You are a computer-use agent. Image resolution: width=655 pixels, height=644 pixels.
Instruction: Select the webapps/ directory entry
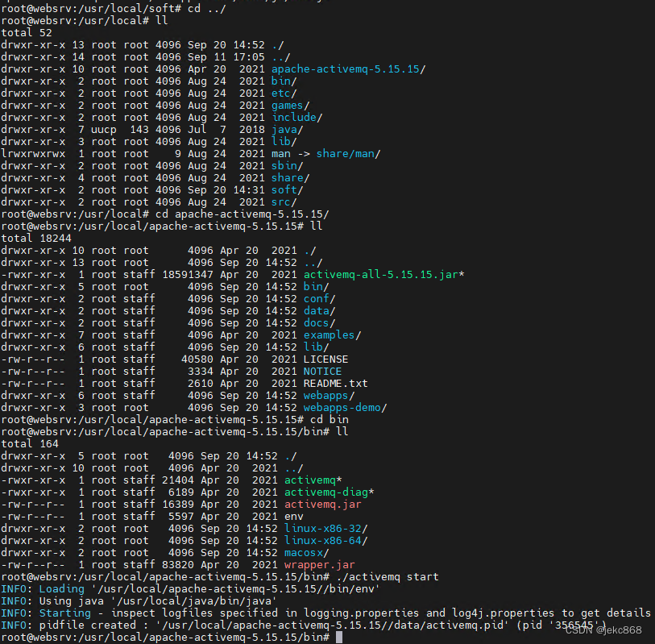329,396
